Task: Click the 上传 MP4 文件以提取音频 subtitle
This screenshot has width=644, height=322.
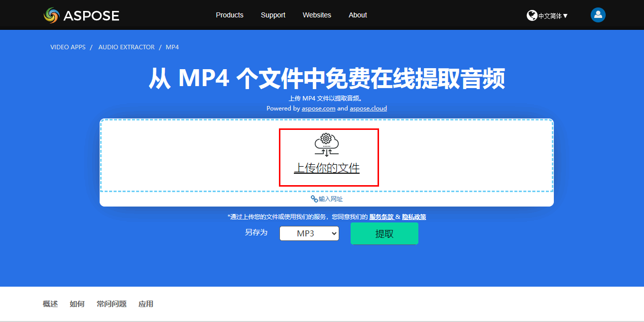Action: [x=327, y=99]
